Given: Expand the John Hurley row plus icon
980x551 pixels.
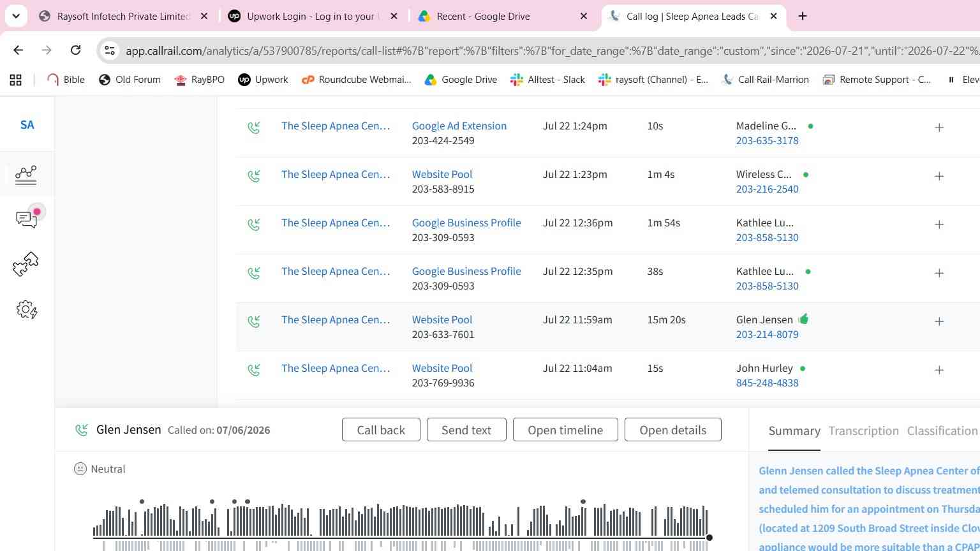Looking at the screenshot, I should 939,371.
